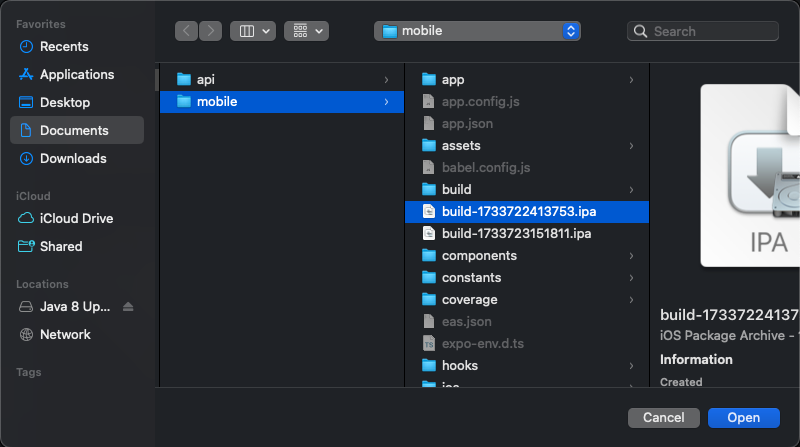Open the group-by options dropdown
The height and width of the screenshot is (447, 800).
pyautogui.click(x=306, y=31)
